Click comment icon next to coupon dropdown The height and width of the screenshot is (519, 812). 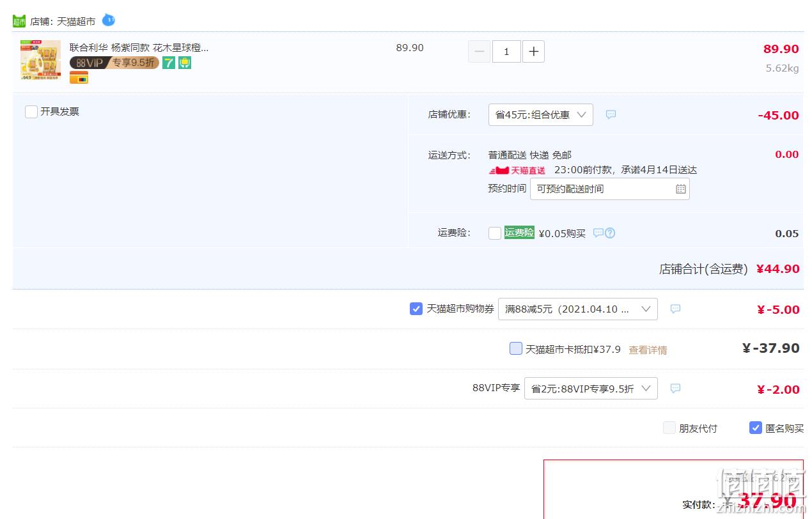pyautogui.click(x=676, y=309)
